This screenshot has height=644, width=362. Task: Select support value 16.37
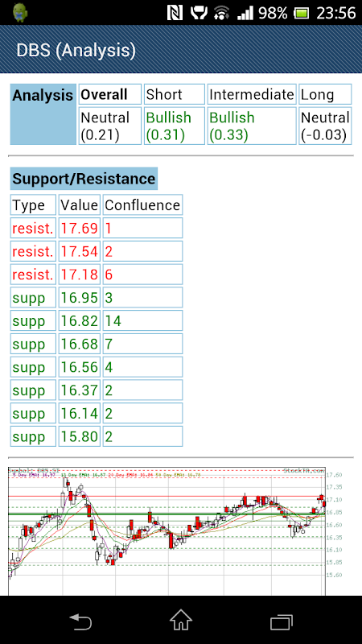[80, 390]
